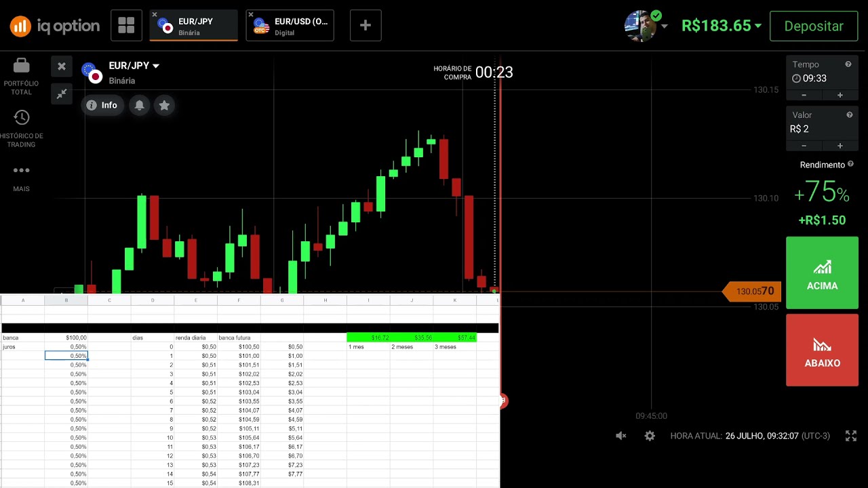Open chart settings gear icon
The width and height of the screenshot is (868, 488).
pyautogui.click(x=650, y=436)
